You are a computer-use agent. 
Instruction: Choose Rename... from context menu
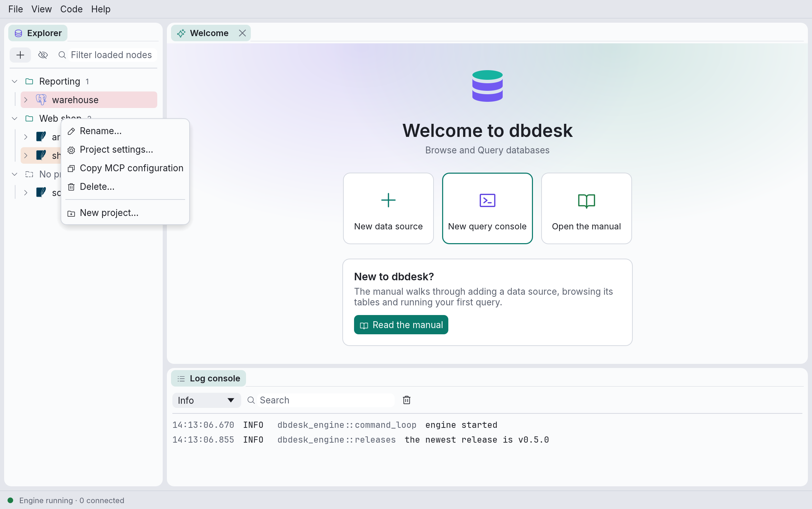point(125,131)
